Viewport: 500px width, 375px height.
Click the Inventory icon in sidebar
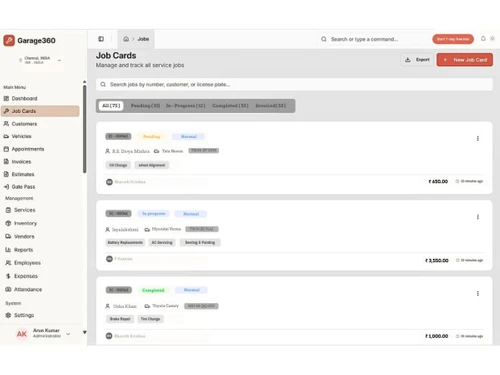point(8,223)
